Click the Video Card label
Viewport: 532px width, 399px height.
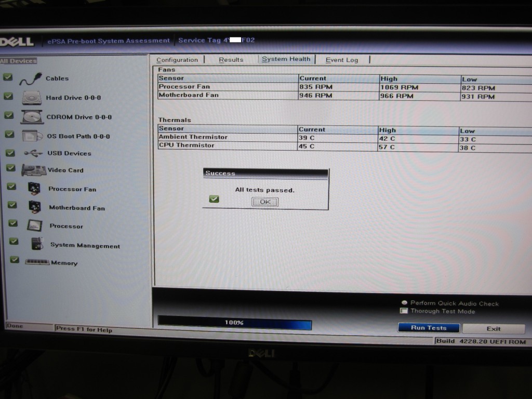tap(65, 170)
